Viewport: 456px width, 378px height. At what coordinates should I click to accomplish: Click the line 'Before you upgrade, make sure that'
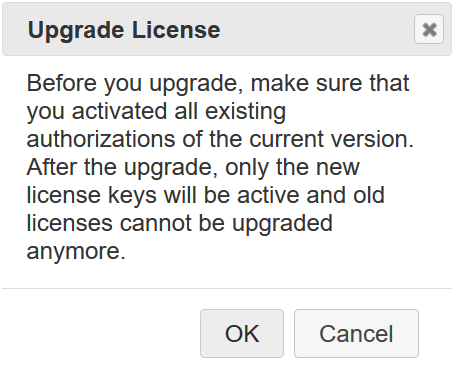point(218,83)
